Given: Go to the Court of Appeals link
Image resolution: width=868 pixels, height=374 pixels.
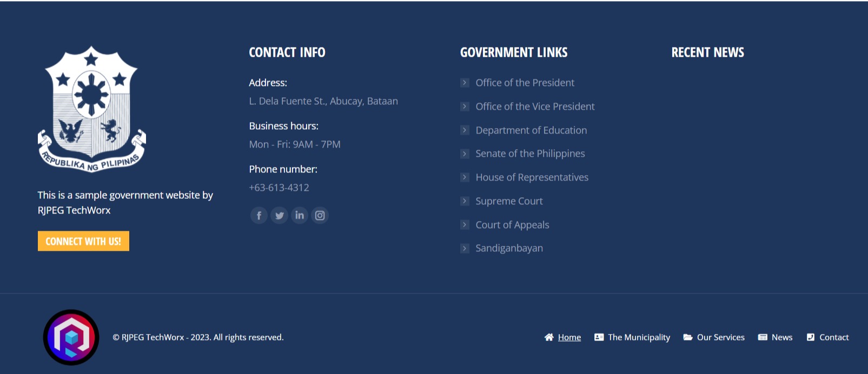Looking at the screenshot, I should [x=512, y=225].
